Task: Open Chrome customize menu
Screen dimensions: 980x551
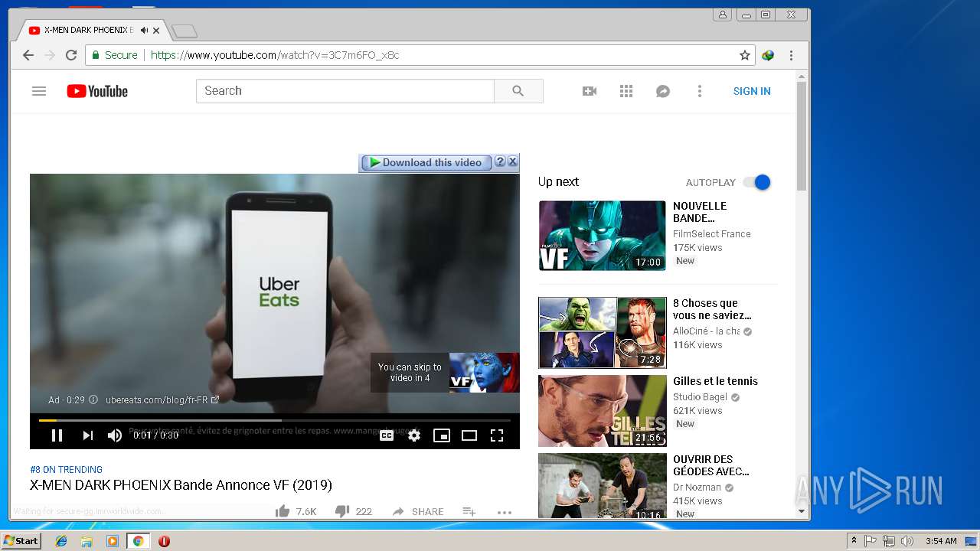Action: pos(791,55)
